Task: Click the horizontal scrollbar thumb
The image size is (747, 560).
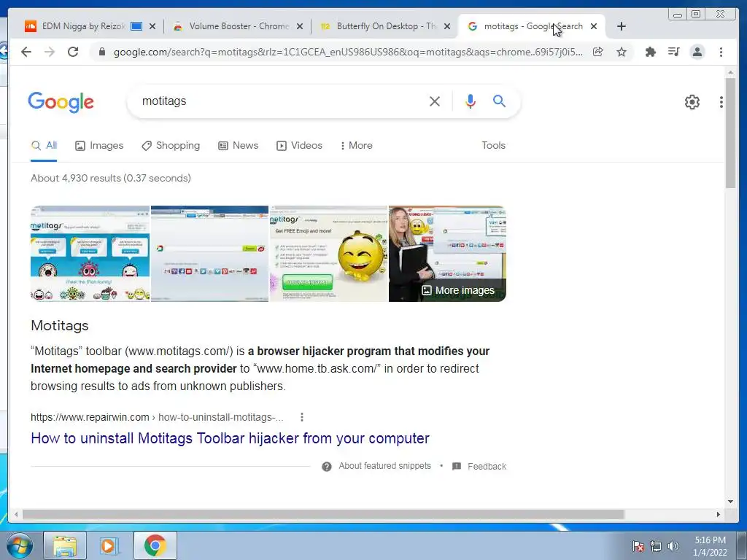Action: point(323,514)
